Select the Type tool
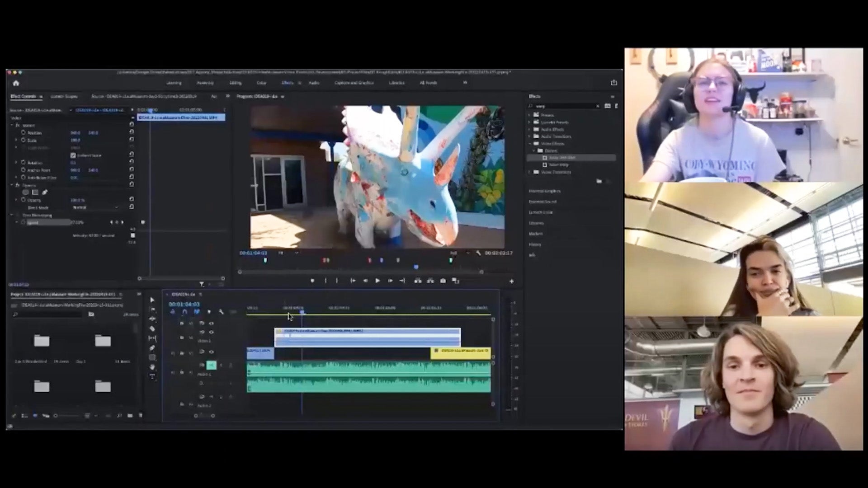The width and height of the screenshot is (868, 488). click(152, 376)
